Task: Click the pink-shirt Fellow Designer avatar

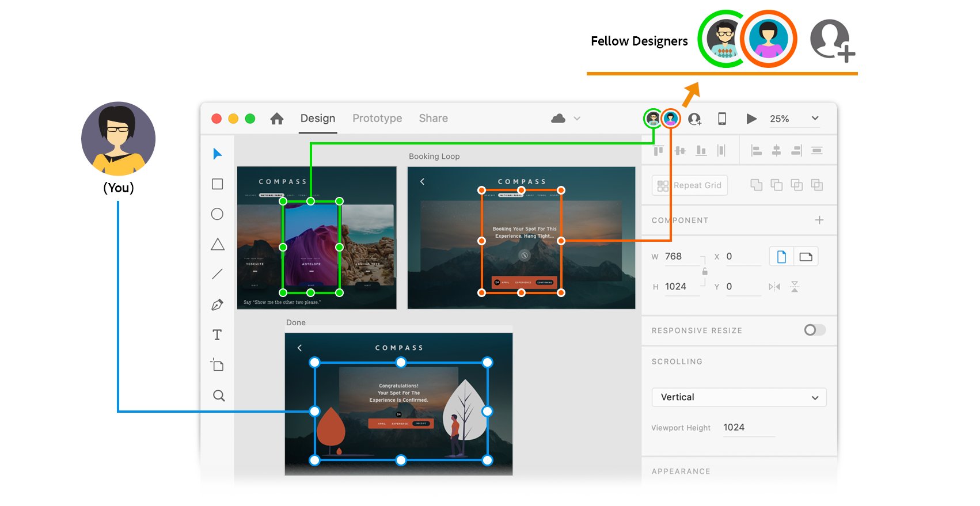Action: pos(769,39)
